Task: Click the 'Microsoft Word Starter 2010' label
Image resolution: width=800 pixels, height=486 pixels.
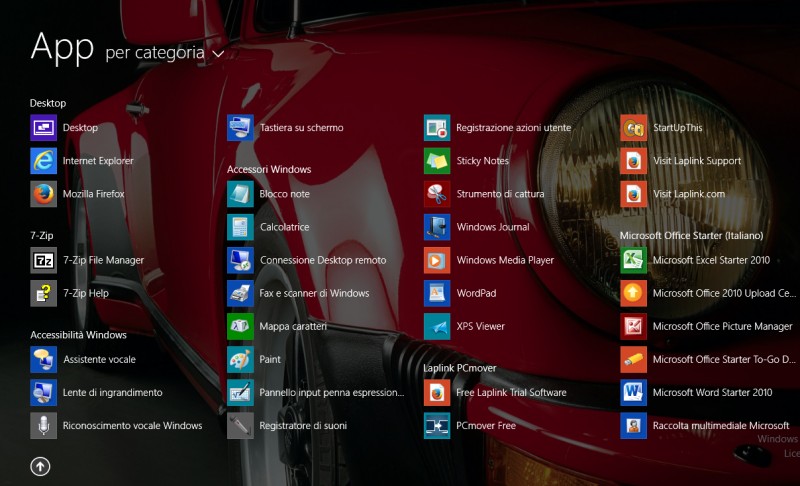Action: pos(713,393)
